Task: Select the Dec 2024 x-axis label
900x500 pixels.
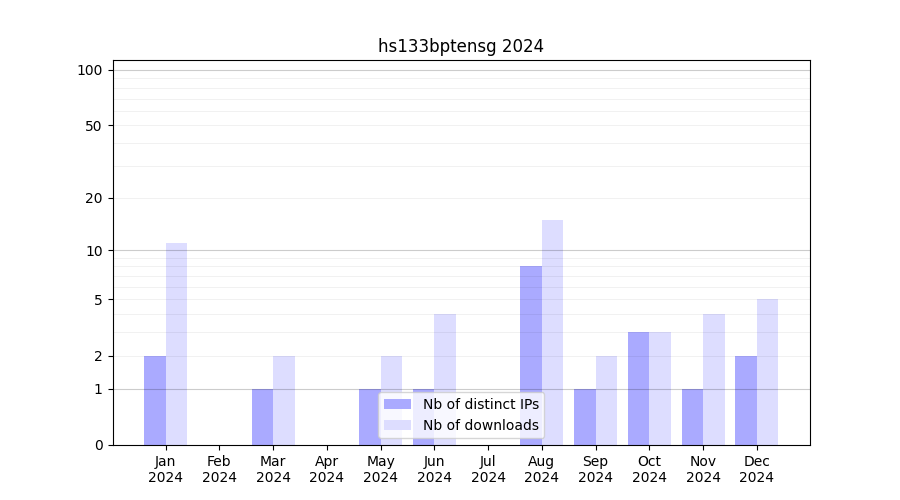Action: click(x=756, y=469)
